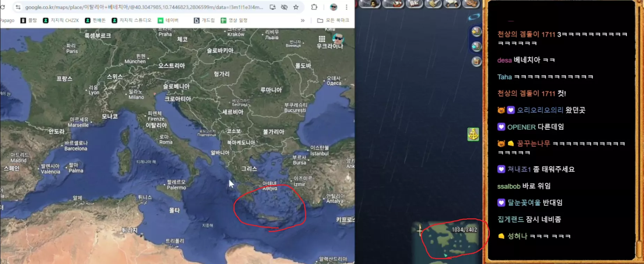Open the Google account avatar on the map
This screenshot has height=264, width=644.
tap(338, 38)
